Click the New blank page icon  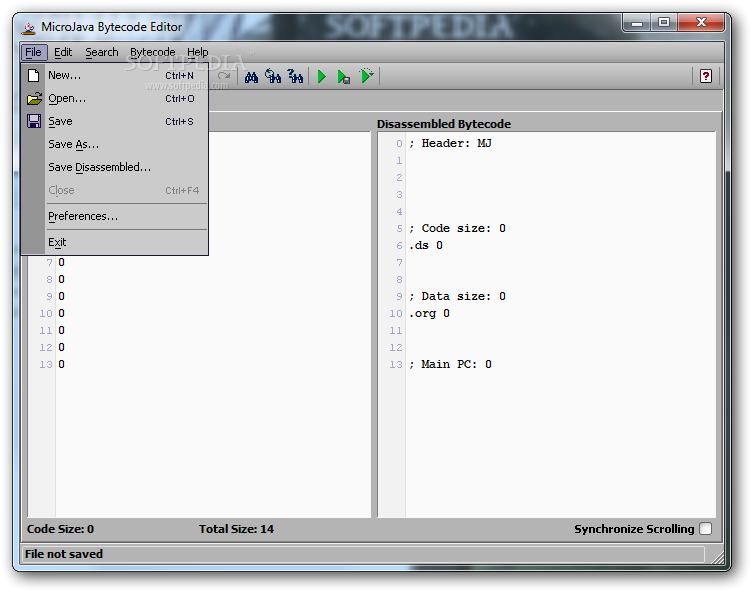[x=33, y=75]
